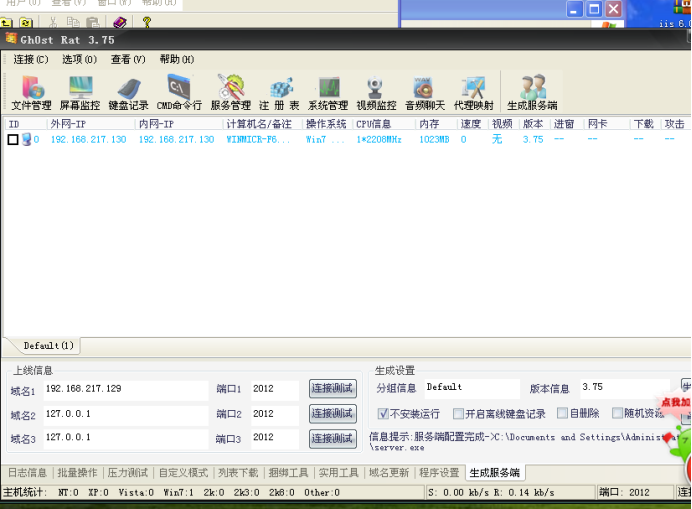Toggle the 随机资源 checkbox
The height and width of the screenshot is (509, 692).
point(617,413)
